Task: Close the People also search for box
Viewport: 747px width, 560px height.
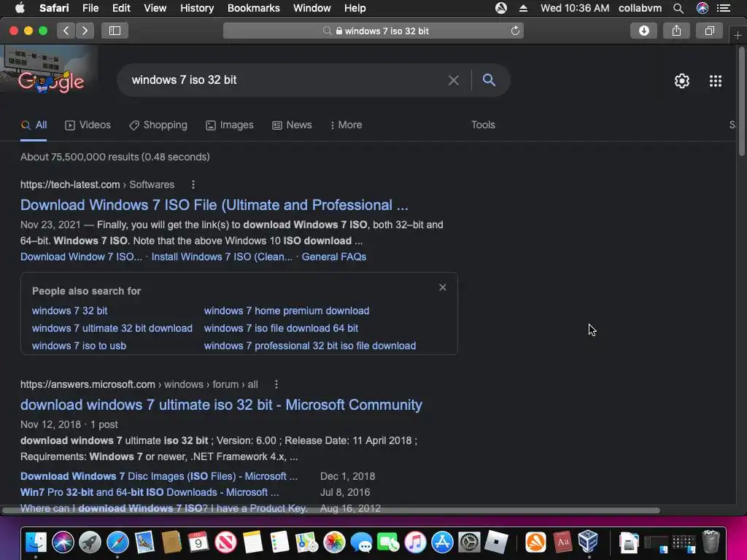Action: pos(443,287)
